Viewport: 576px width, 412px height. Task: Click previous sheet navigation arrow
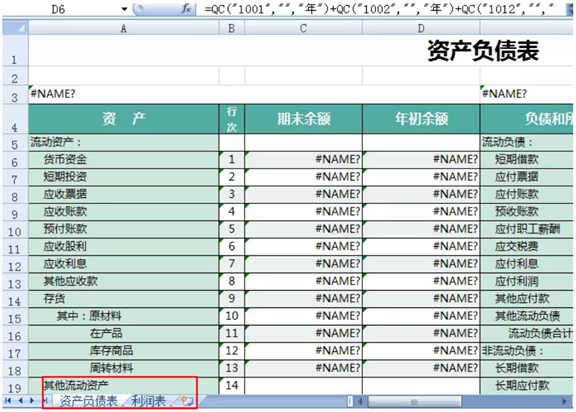click(x=20, y=401)
